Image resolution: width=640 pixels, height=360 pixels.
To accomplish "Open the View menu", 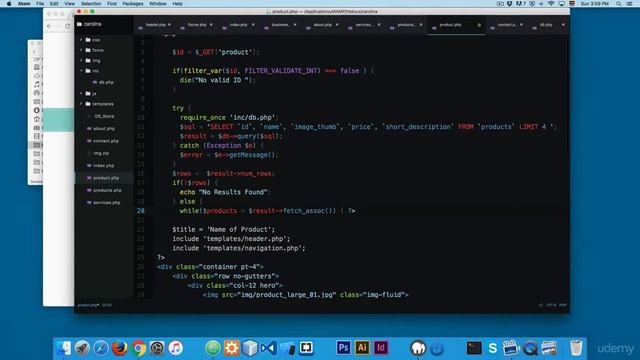I will pos(70,4).
